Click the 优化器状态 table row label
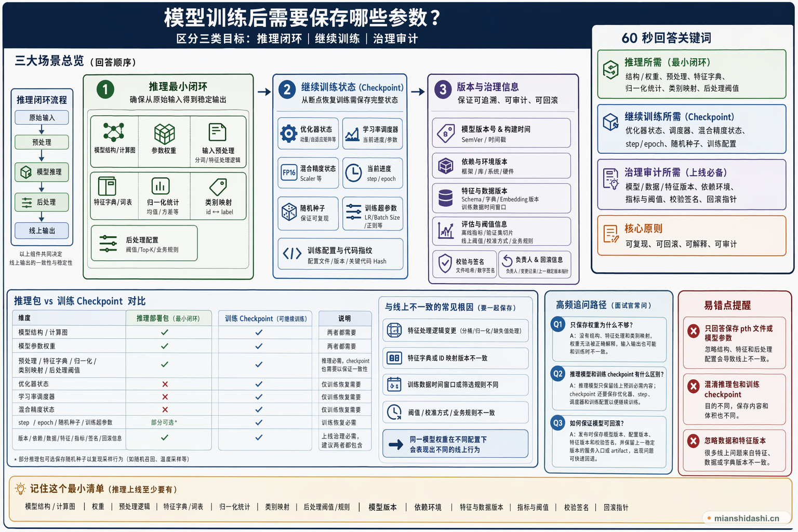The height and width of the screenshot is (532, 798). point(33,384)
